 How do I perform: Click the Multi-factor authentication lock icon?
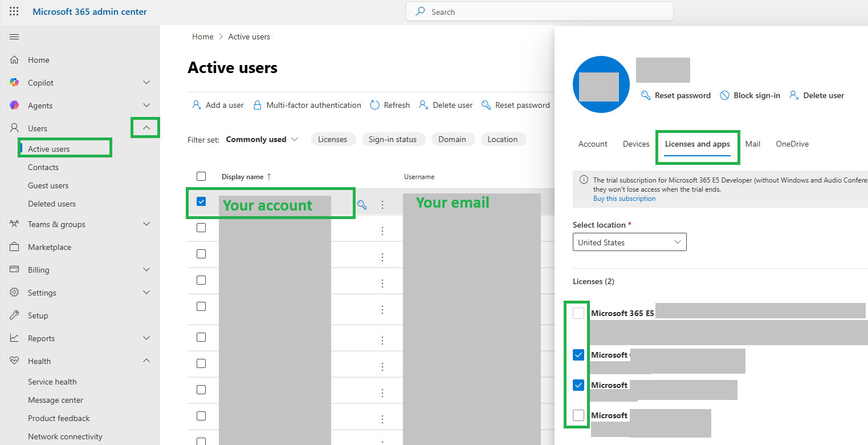click(258, 105)
